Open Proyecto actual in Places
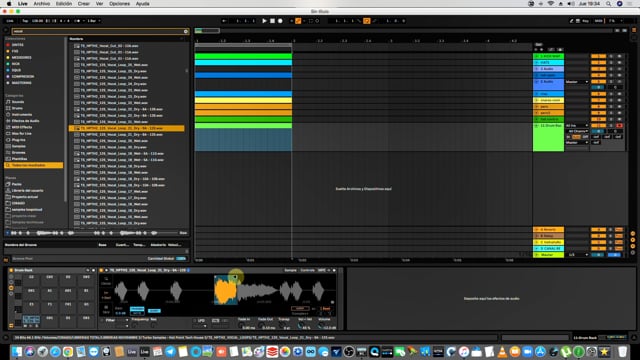640x360 pixels. [24, 197]
